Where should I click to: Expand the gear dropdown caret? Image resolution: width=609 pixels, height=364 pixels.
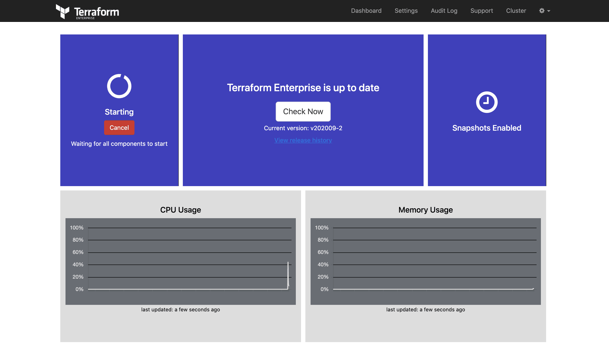coord(549,11)
